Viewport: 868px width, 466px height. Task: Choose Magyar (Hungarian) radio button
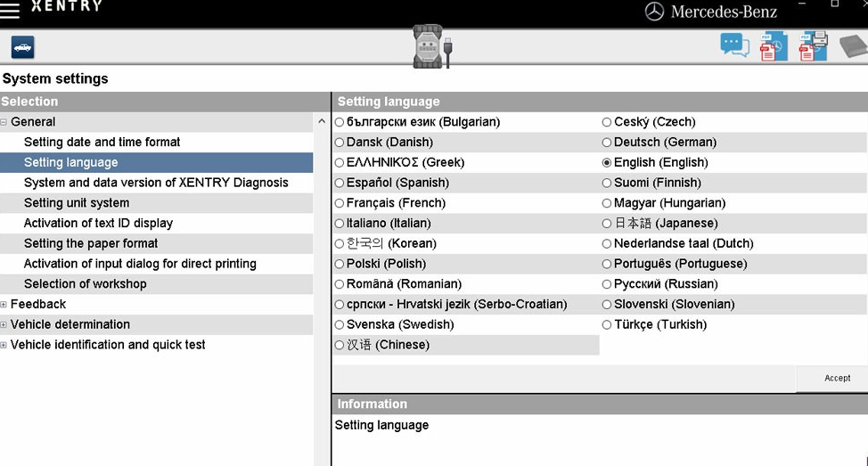(x=607, y=204)
